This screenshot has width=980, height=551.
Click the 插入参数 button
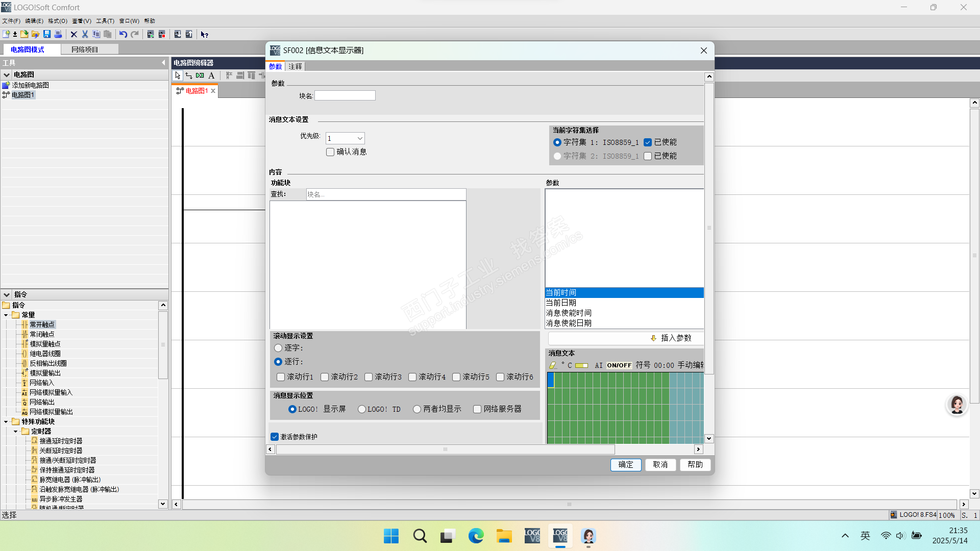point(671,338)
